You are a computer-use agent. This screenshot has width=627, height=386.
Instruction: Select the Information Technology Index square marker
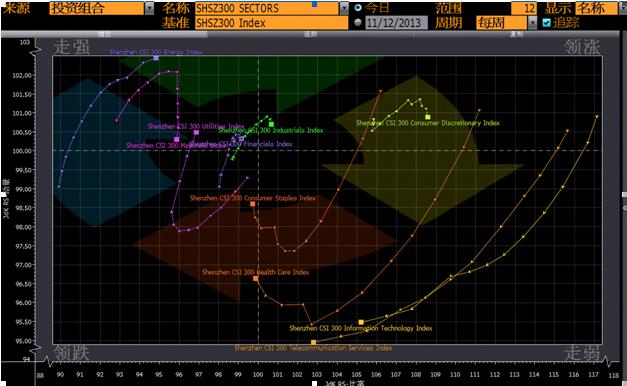point(361,322)
